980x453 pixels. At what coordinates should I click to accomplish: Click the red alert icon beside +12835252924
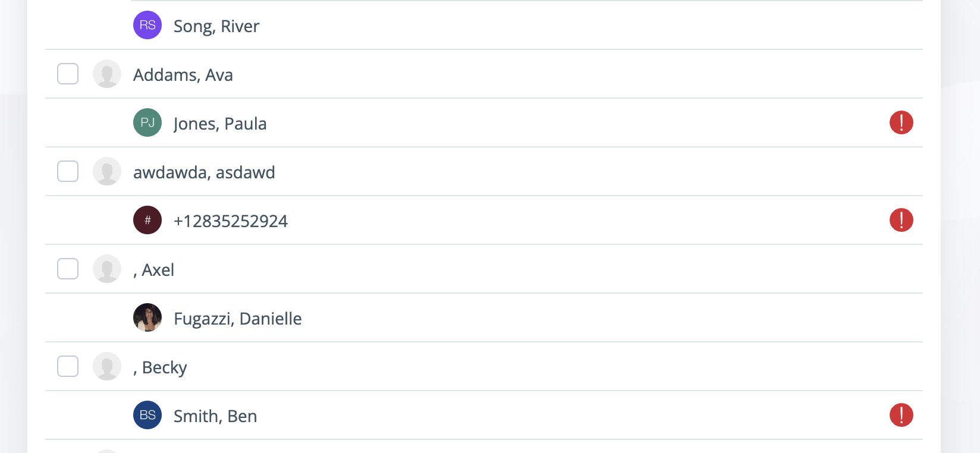pyautogui.click(x=902, y=220)
